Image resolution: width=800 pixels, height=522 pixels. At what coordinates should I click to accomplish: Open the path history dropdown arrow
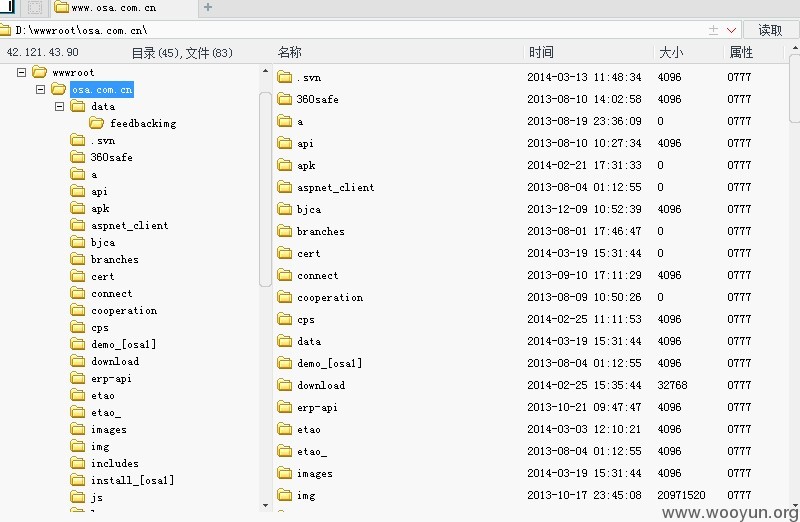(731, 30)
